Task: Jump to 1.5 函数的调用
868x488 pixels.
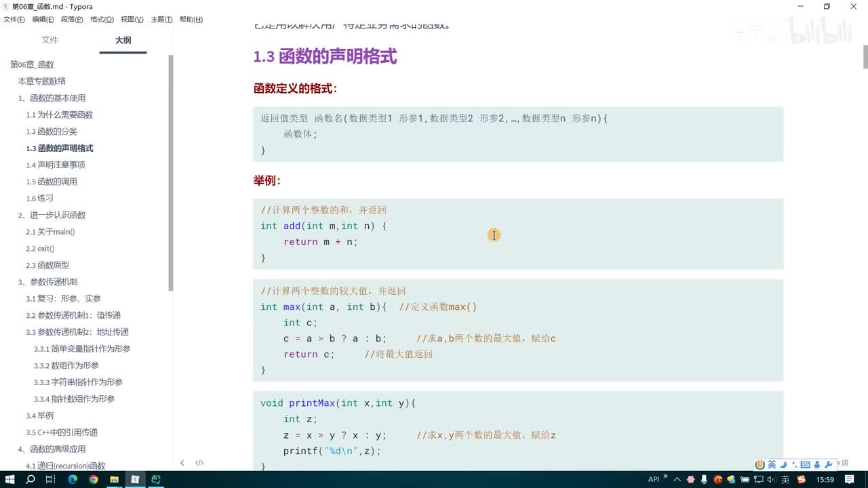Action: (52, 182)
